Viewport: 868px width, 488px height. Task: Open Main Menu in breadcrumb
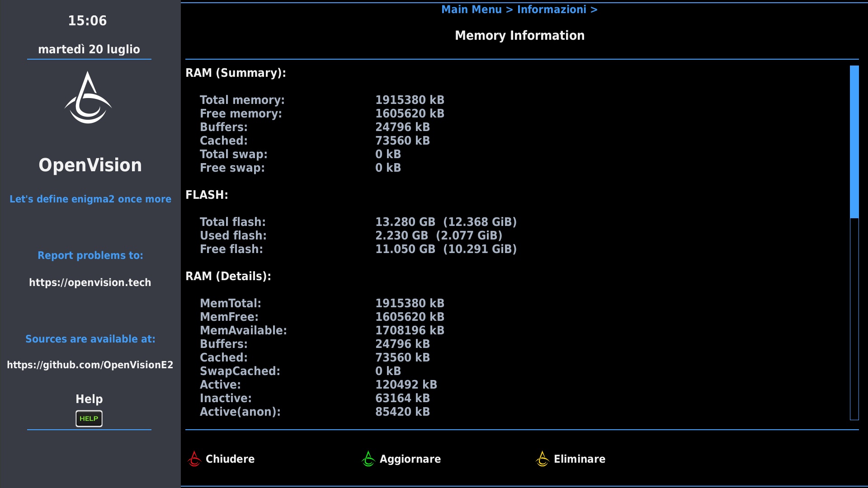tap(471, 9)
